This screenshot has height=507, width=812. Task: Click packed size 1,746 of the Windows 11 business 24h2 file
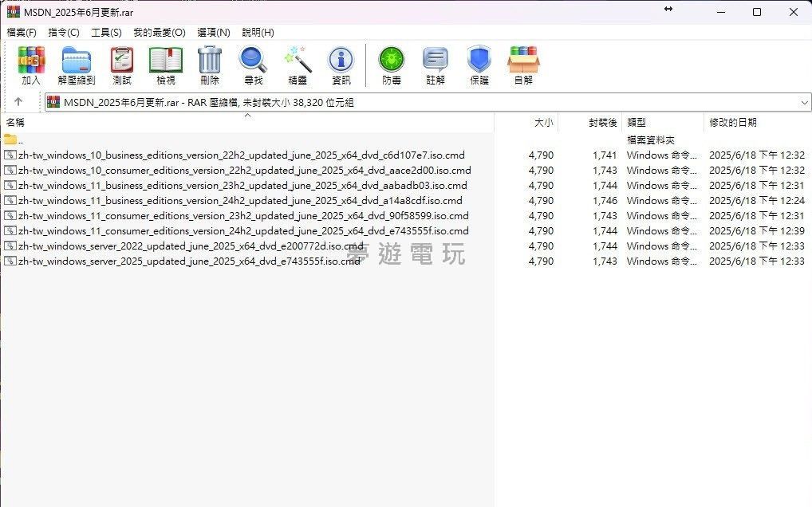click(605, 200)
